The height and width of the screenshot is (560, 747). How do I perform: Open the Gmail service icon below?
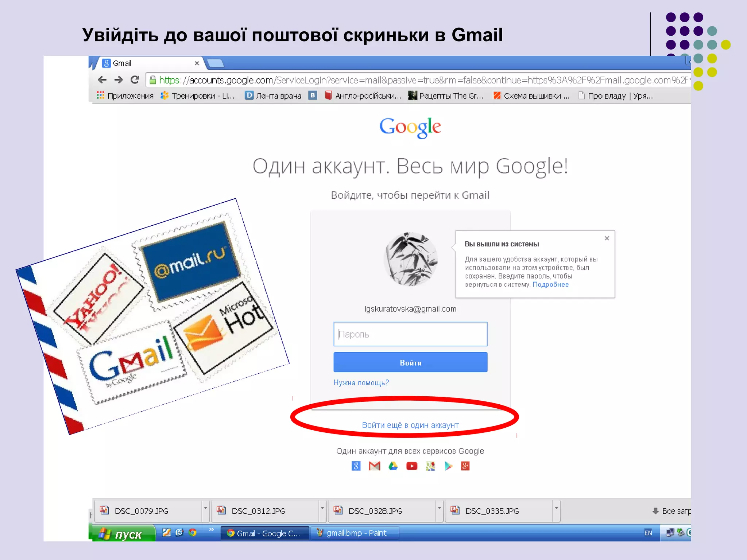tap(374, 466)
